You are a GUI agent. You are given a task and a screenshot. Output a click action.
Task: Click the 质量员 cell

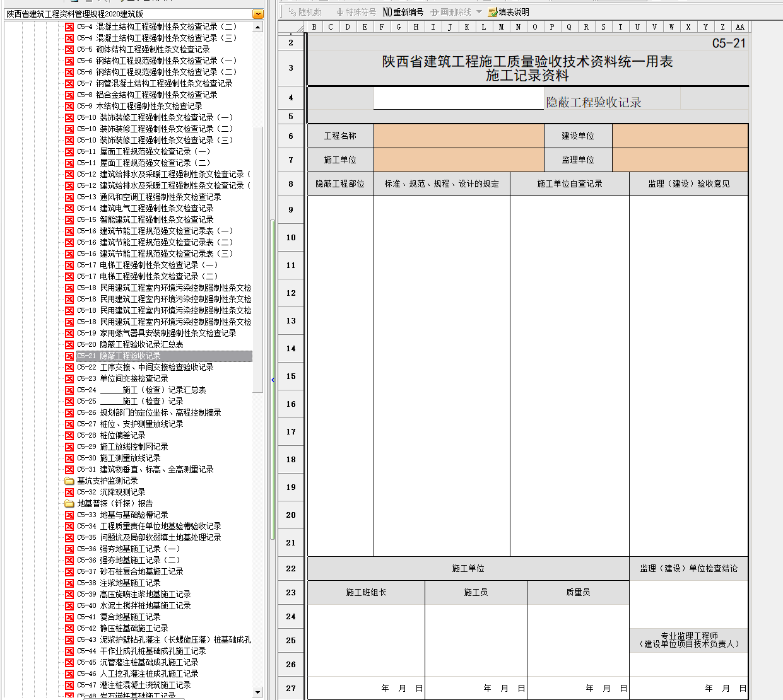(x=578, y=592)
